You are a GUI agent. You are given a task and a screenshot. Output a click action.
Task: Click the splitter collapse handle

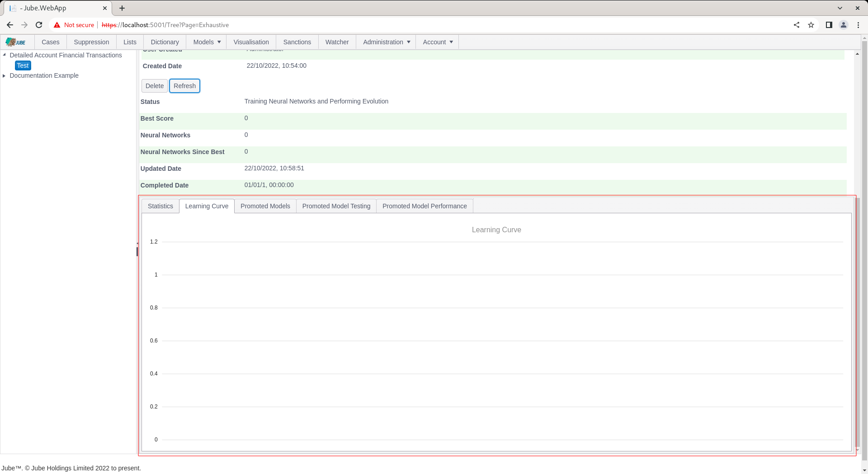[137, 244]
